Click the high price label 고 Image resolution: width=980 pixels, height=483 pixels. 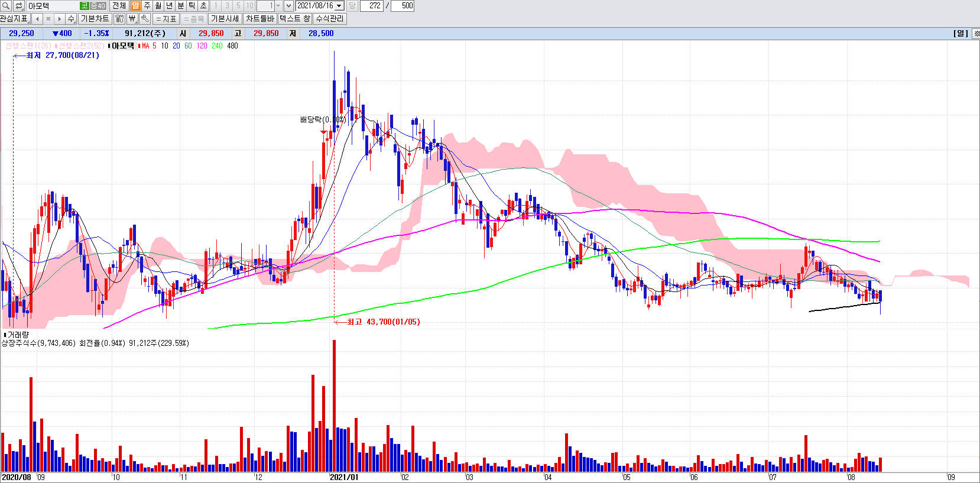tap(238, 34)
